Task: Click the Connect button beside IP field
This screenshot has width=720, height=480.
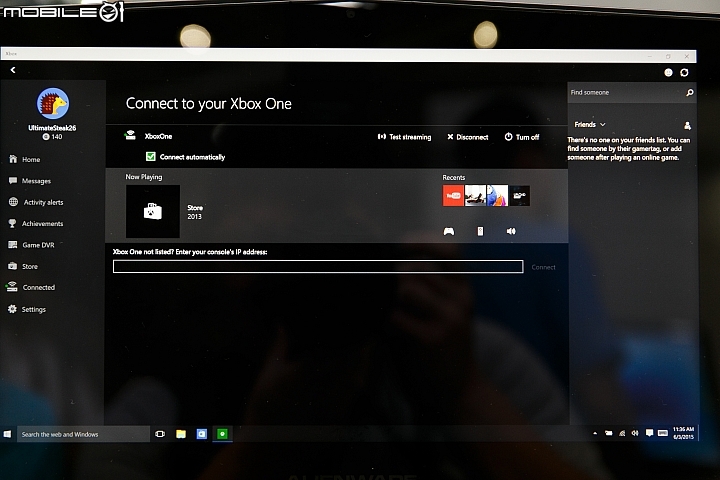Action: [543, 267]
